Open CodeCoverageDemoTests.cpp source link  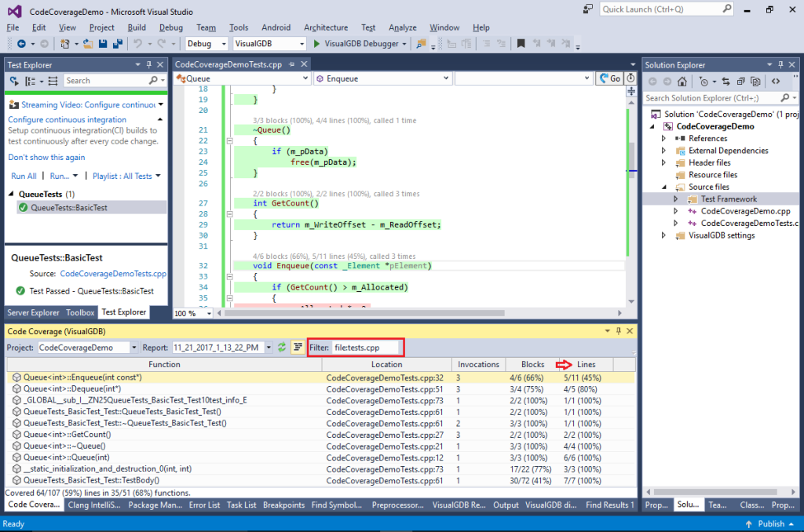coord(113,274)
